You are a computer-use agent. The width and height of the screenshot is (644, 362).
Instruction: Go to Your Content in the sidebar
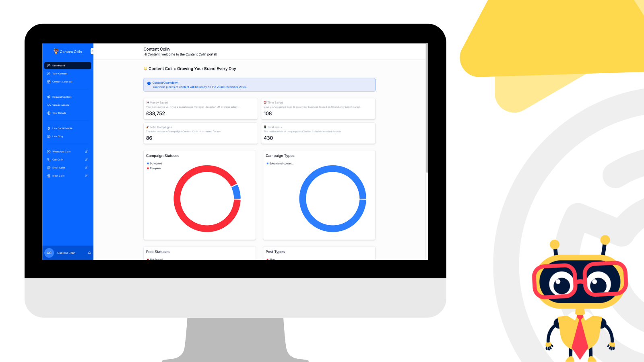(x=68, y=74)
